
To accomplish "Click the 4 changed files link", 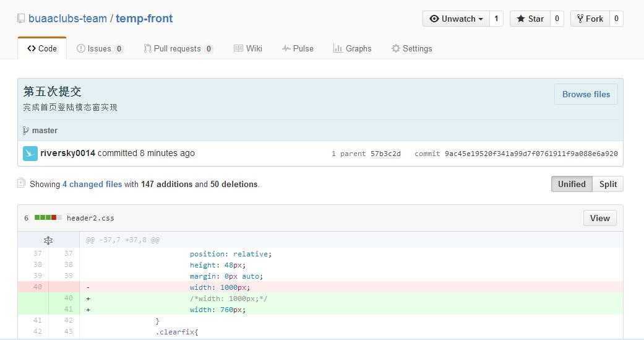I will click(92, 184).
